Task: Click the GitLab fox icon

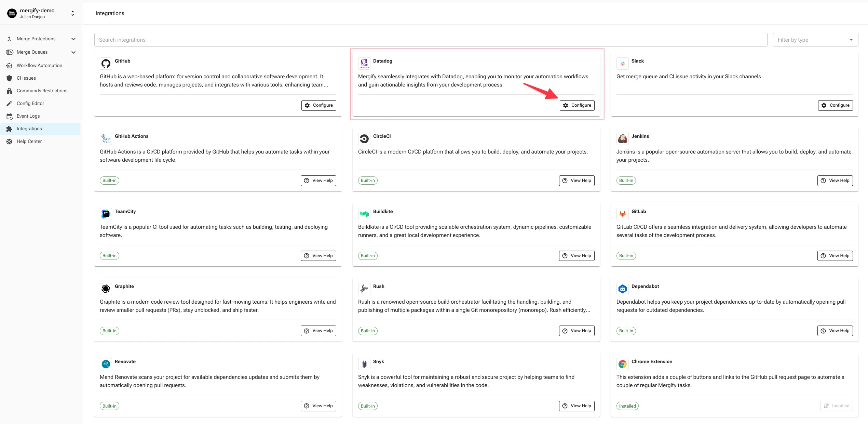Action: (622, 214)
